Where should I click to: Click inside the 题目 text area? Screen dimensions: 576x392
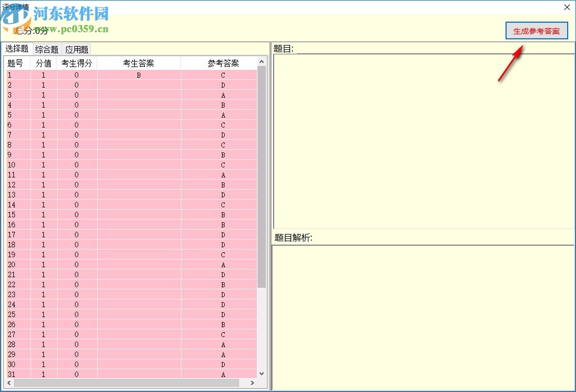click(x=423, y=141)
